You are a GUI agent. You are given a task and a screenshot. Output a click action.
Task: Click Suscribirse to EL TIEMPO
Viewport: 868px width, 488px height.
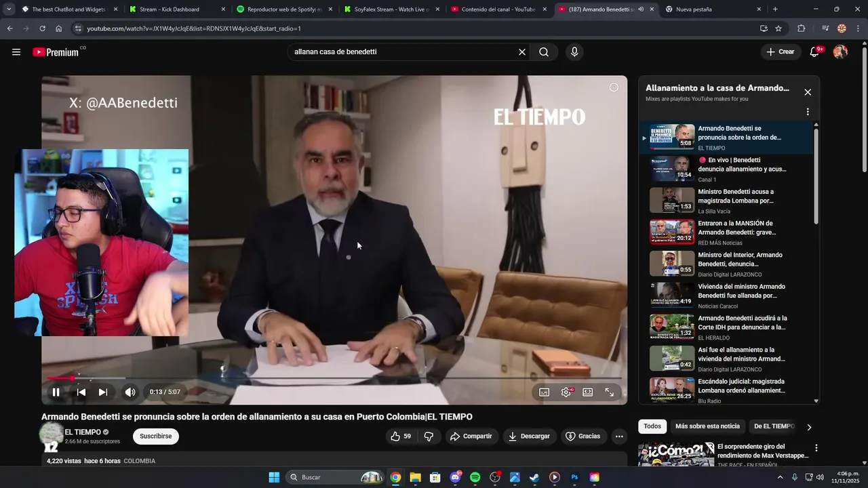pos(156,436)
